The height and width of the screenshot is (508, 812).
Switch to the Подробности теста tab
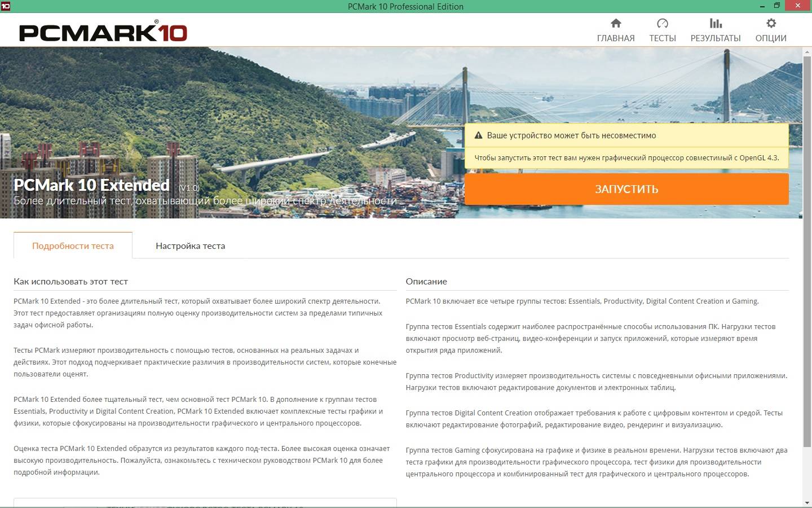coord(73,246)
